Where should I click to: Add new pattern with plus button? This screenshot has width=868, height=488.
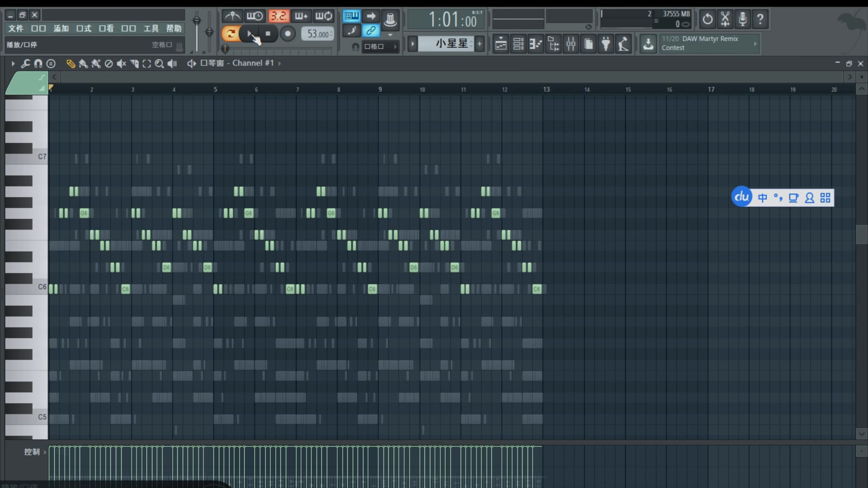480,44
